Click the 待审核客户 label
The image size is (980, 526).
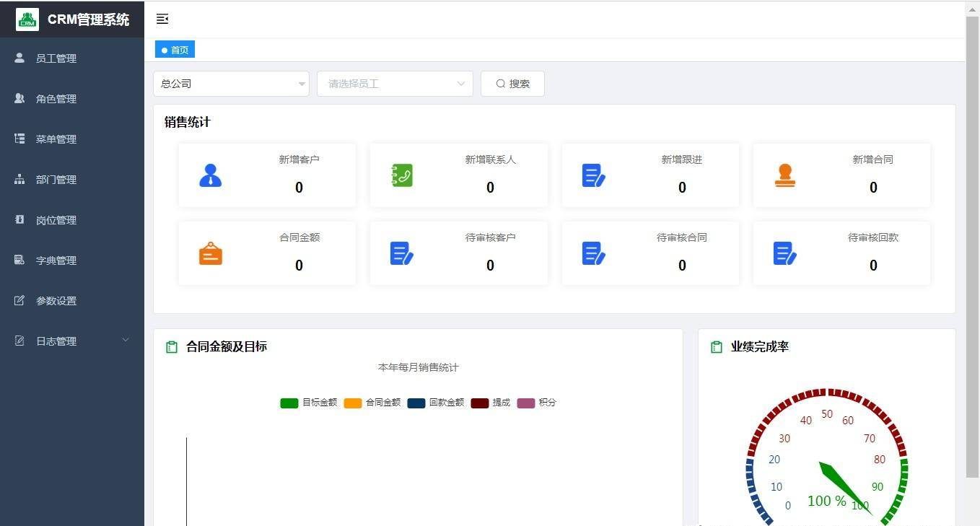pyautogui.click(x=490, y=237)
